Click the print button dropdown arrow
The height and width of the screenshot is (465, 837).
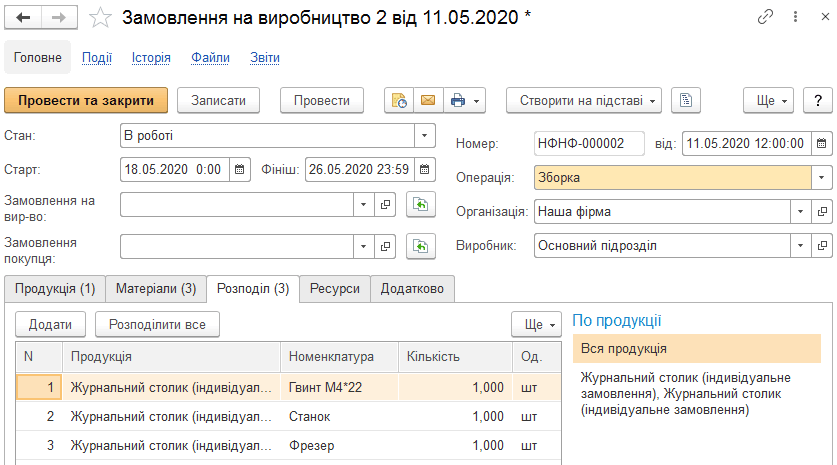point(477,101)
